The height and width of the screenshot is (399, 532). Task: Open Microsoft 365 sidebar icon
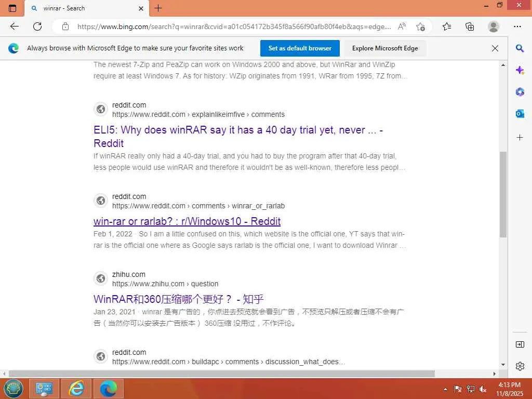520,92
